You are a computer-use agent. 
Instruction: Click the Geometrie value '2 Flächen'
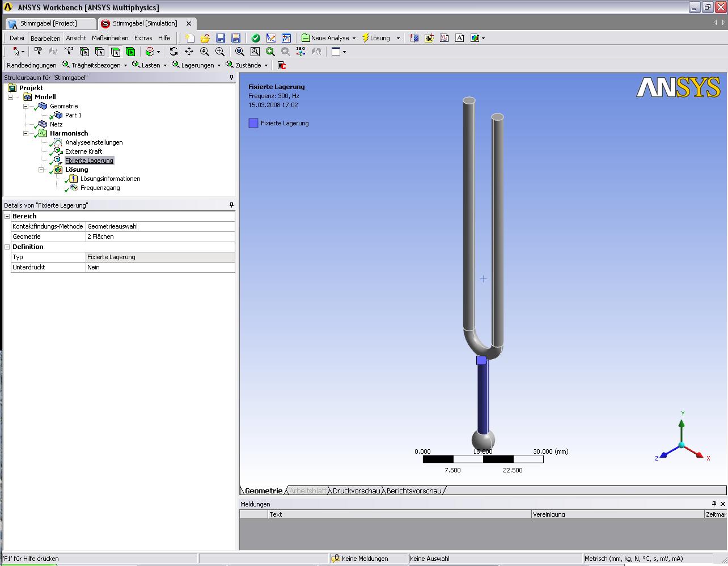[x=160, y=236]
